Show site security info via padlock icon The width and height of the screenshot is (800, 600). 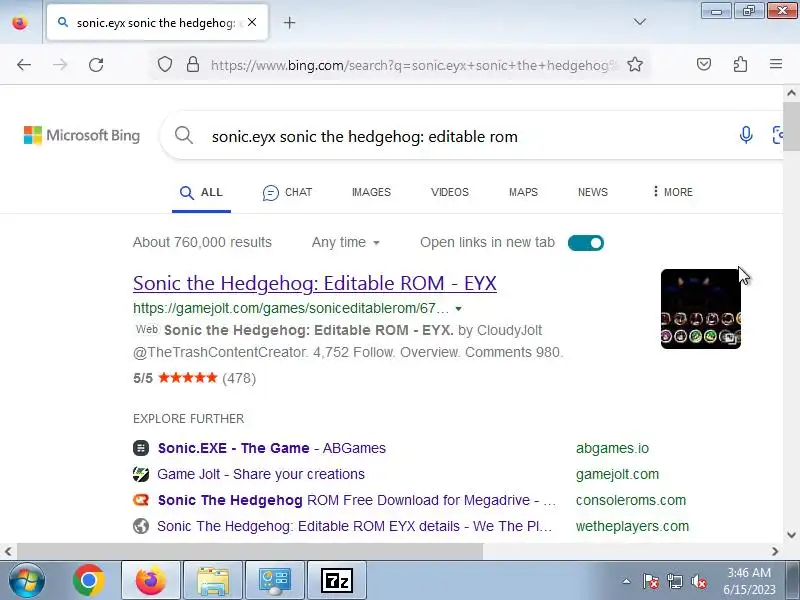click(193, 64)
